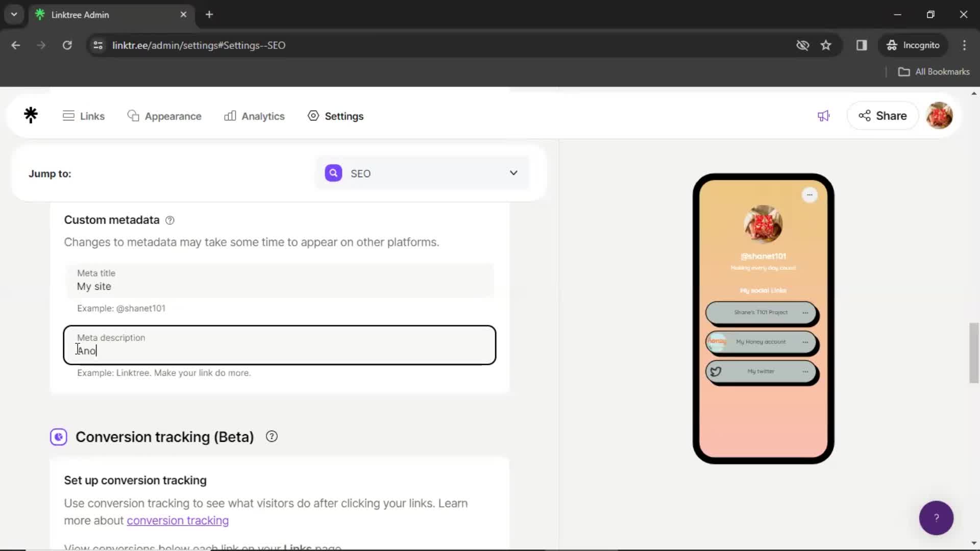Close the Linktree Admin tab

[x=183, y=14]
